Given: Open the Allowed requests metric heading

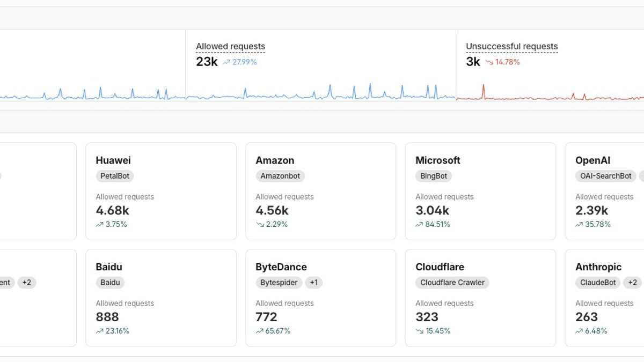Looking at the screenshot, I should [230, 47].
